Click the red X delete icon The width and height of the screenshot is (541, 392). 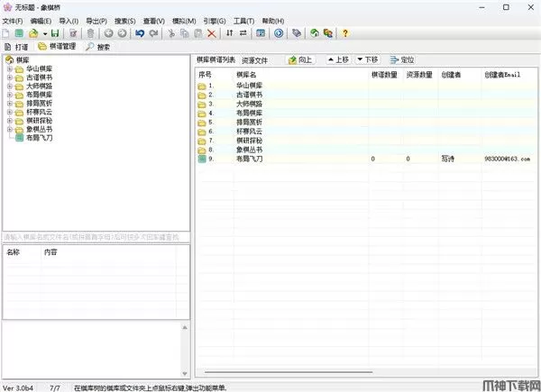tap(212, 33)
